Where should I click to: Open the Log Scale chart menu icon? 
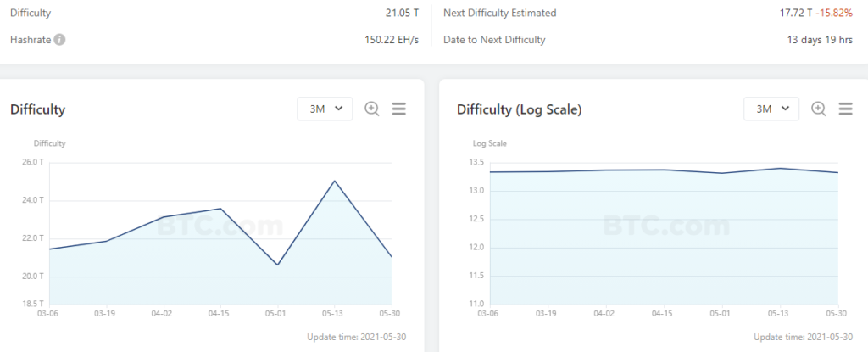point(845,109)
